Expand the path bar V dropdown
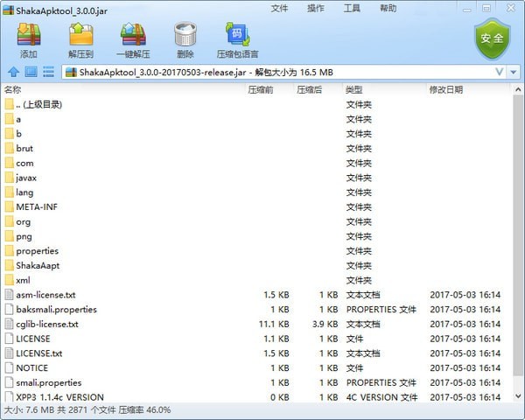This screenshot has height=420, width=525. point(500,72)
